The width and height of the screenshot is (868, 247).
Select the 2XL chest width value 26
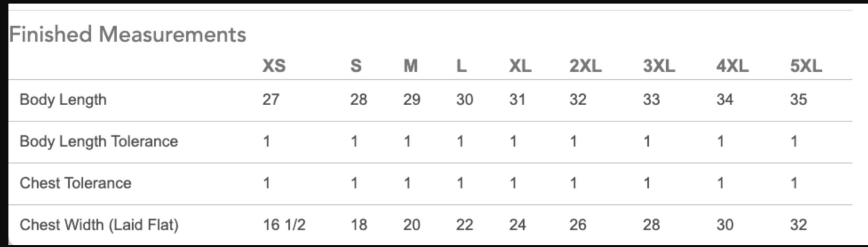[578, 225]
